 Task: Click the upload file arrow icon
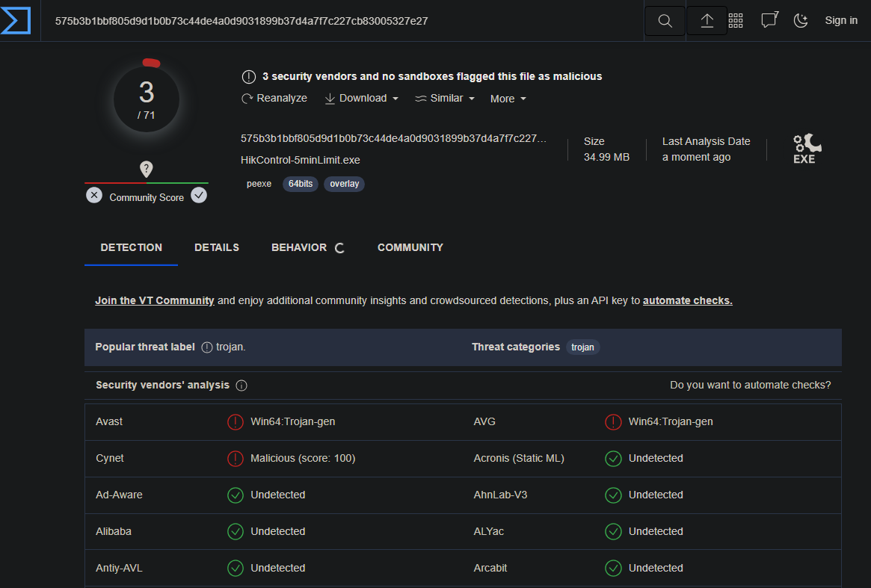coord(707,21)
